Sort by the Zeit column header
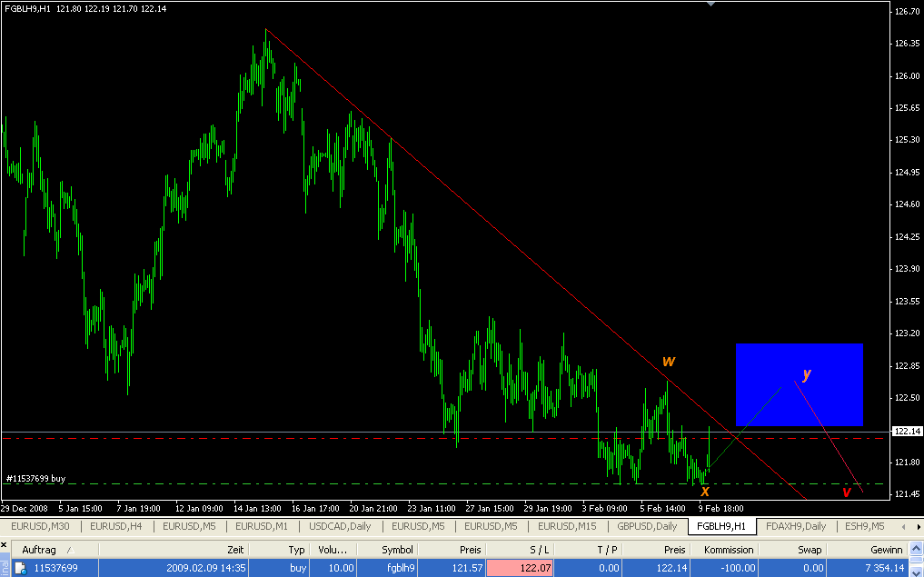The width and height of the screenshot is (924, 577). (174, 550)
